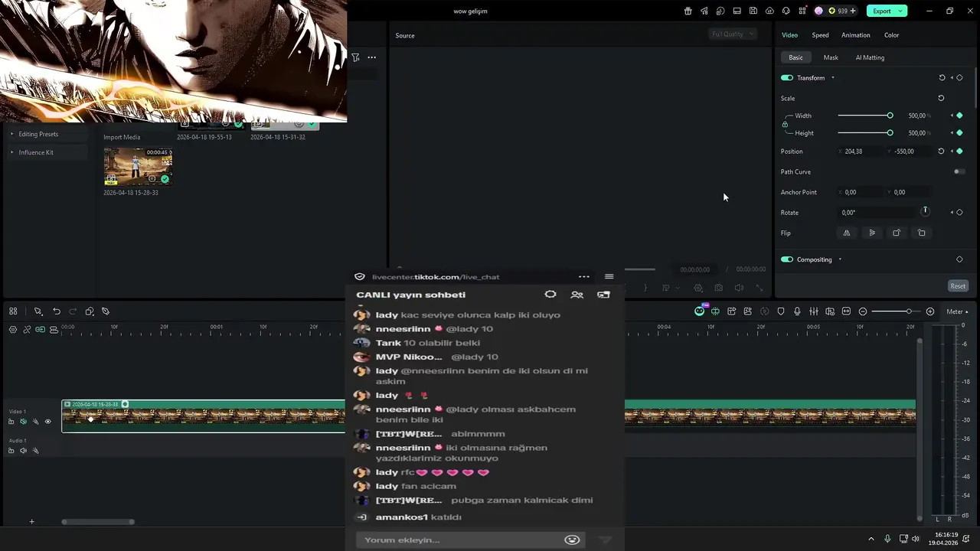This screenshot has height=551, width=980.
Task: Click the Height scale slider handle
Action: [x=890, y=132]
